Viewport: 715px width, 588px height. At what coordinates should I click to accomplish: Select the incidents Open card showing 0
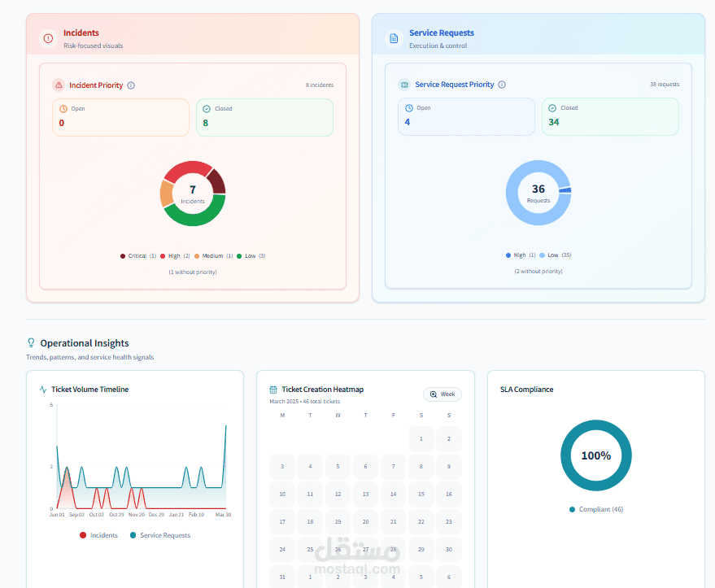[121, 118]
